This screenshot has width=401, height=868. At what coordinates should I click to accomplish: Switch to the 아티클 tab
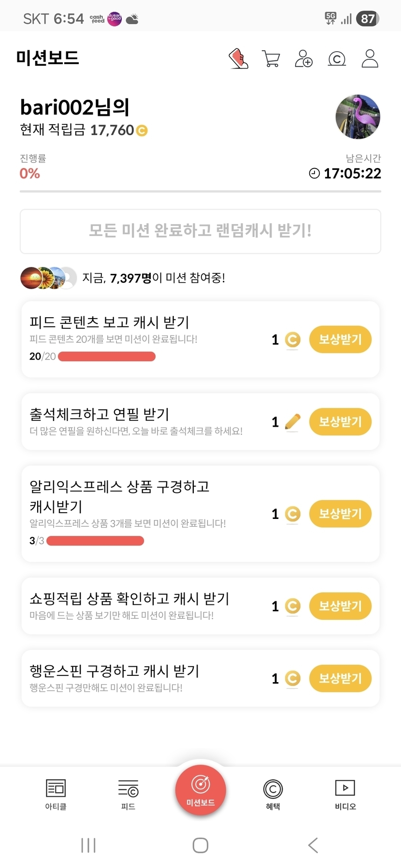56,794
